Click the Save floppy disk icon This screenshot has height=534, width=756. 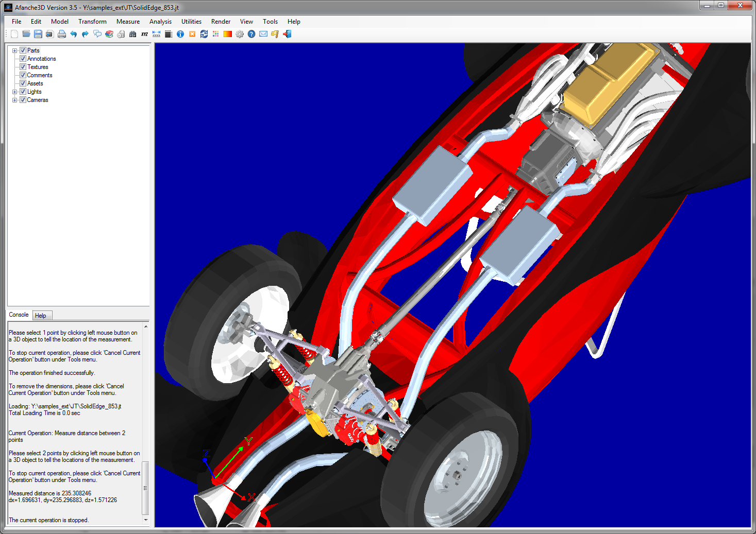tap(38, 34)
